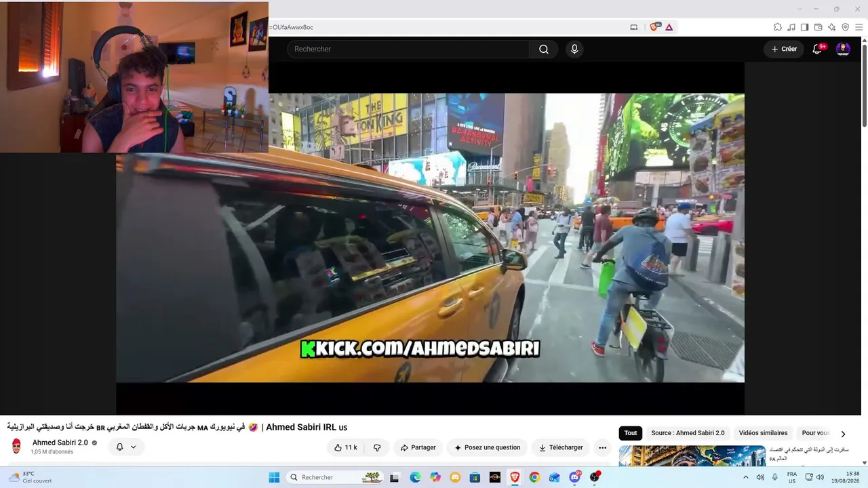
Task: Click the YouTube Rechercher search field
Action: (408, 49)
